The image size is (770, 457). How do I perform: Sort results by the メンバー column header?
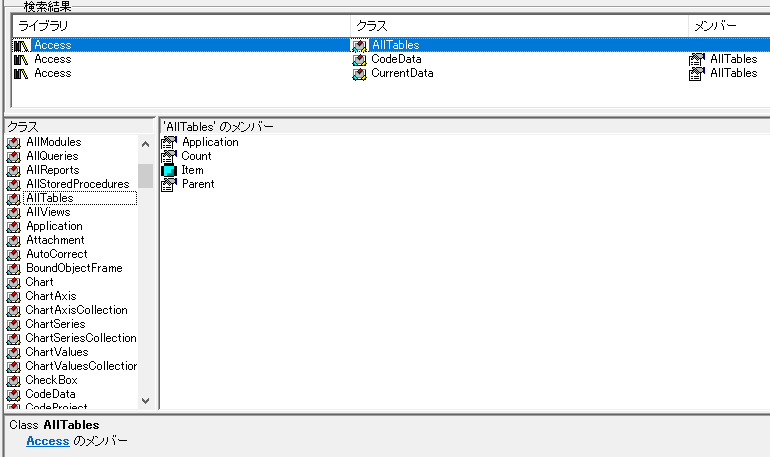(729, 26)
